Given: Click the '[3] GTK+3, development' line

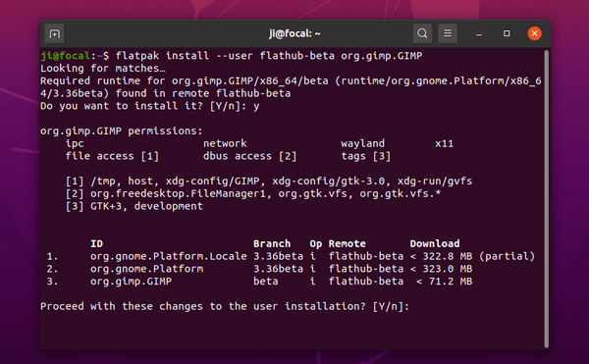Looking at the screenshot, I should (134, 206).
